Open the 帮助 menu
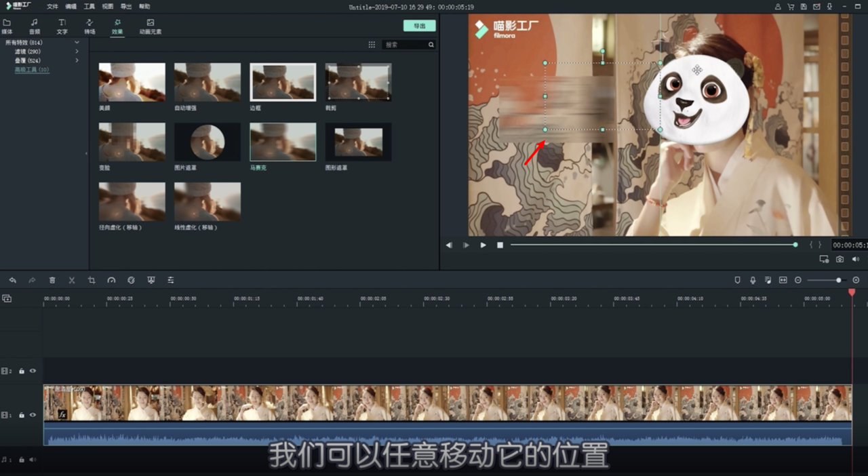Viewport: 868px width, 476px height. 144,6
